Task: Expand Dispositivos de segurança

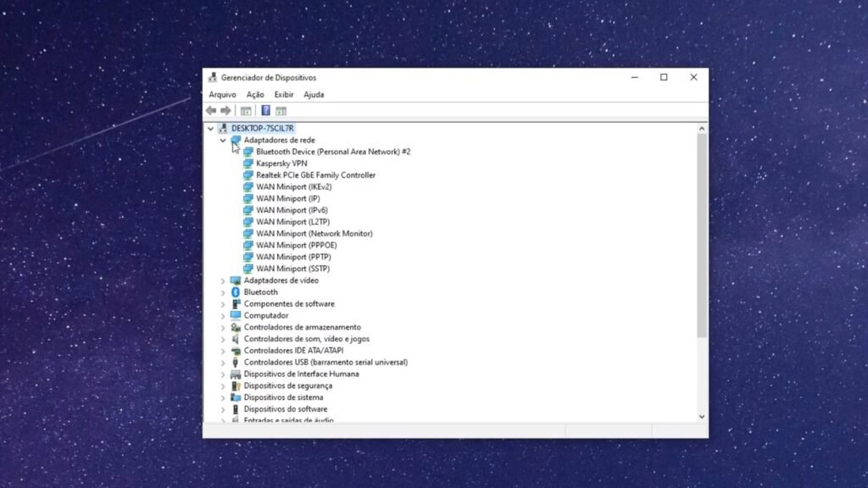Action: point(223,385)
